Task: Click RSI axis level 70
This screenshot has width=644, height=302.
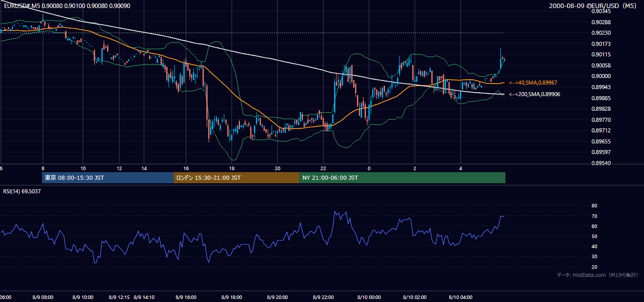Action: pos(594,216)
